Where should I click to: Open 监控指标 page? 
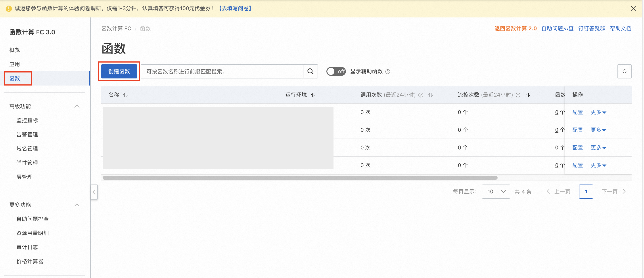(27, 120)
